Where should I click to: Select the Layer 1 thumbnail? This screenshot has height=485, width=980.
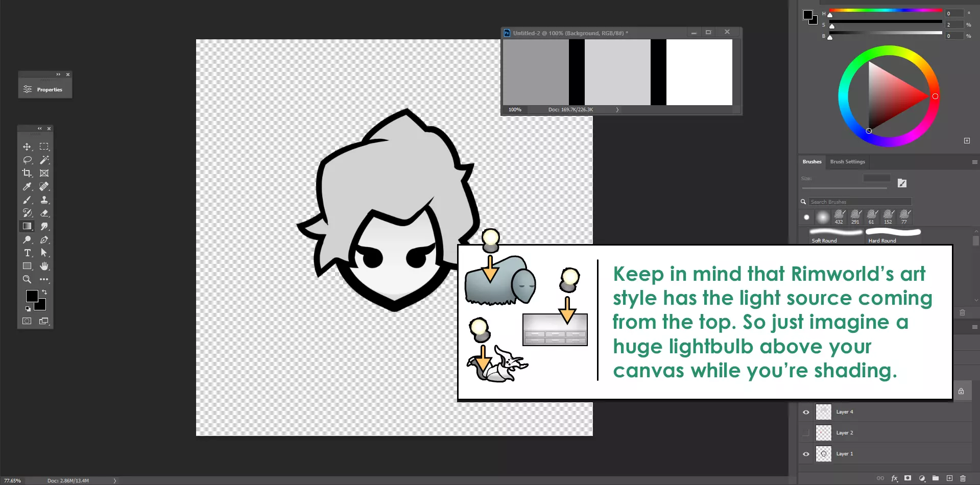click(824, 454)
